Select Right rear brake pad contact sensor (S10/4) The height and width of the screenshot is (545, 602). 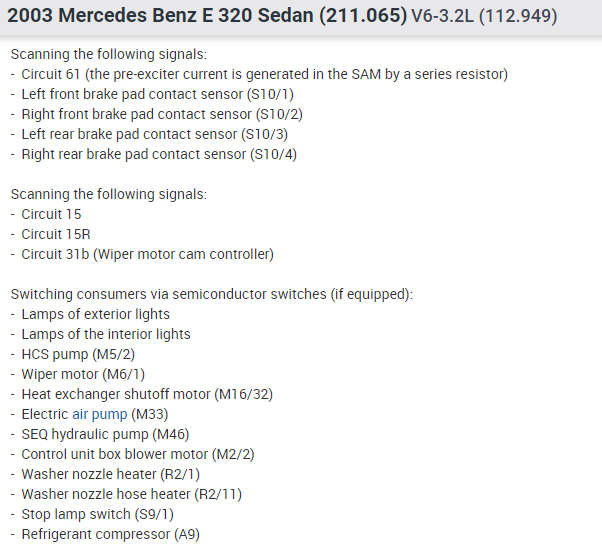[x=159, y=154]
